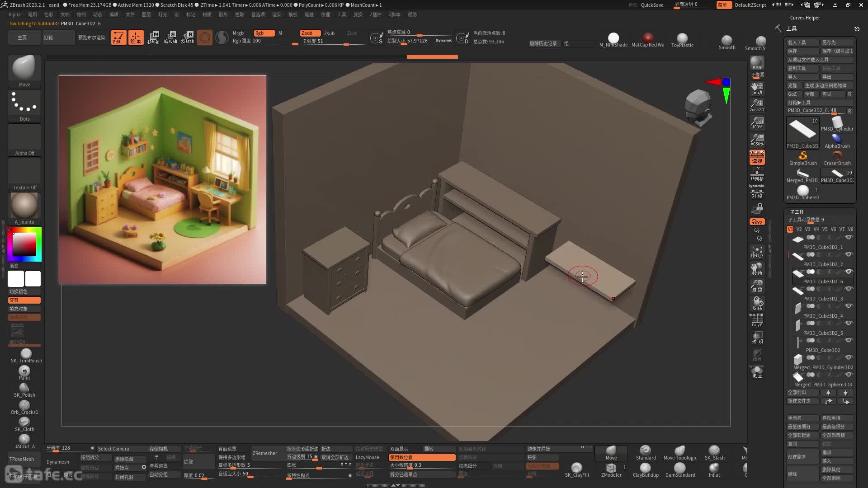Hide PM3D_Cube3D2_3 subtool with eye icon
Viewport: 868px width, 488px height.
tap(849, 289)
